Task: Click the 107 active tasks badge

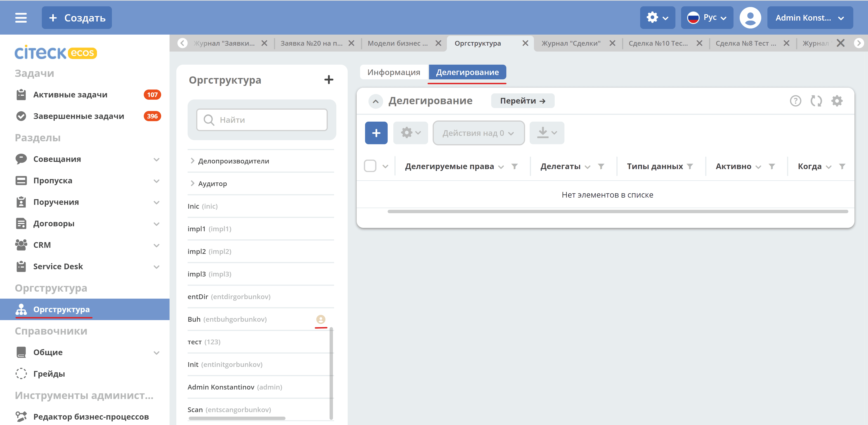Action: tap(152, 95)
